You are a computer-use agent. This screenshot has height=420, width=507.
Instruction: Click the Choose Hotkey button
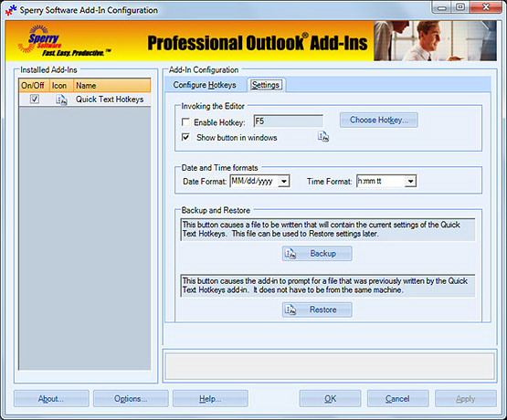[x=378, y=121]
